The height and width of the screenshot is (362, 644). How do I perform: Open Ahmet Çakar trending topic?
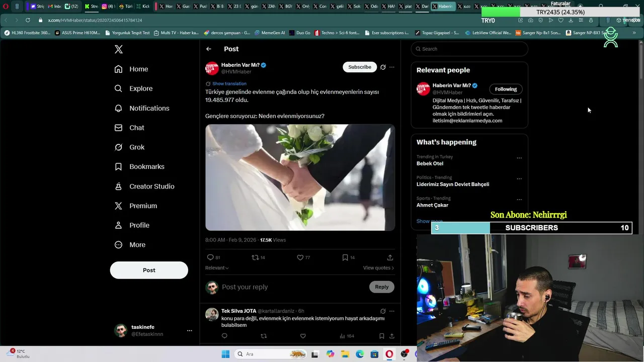[432, 205]
